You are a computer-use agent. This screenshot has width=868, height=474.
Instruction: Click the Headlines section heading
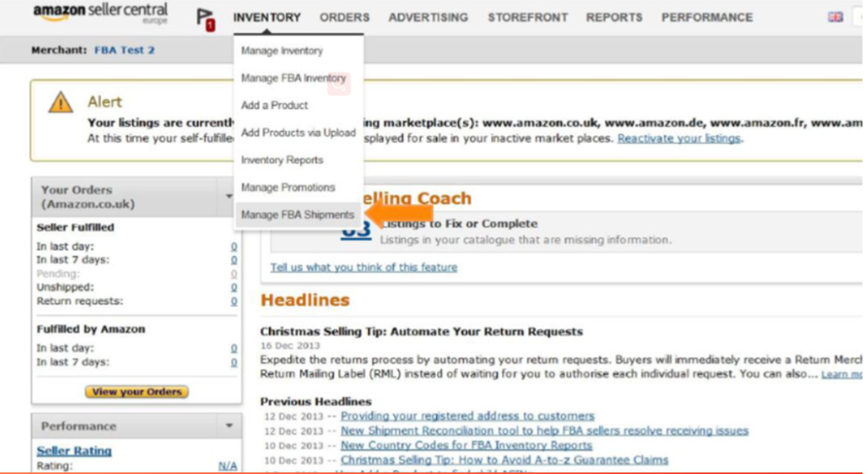305,300
